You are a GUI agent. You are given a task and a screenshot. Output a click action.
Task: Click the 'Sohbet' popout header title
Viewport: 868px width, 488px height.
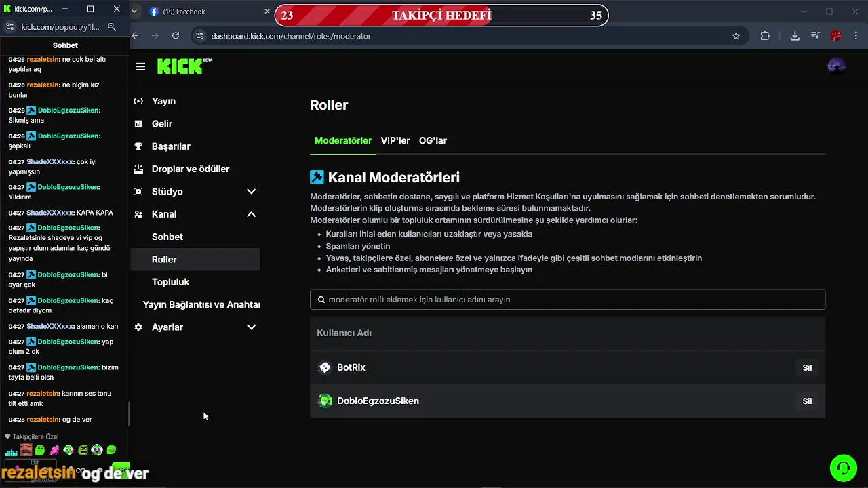[65, 45]
